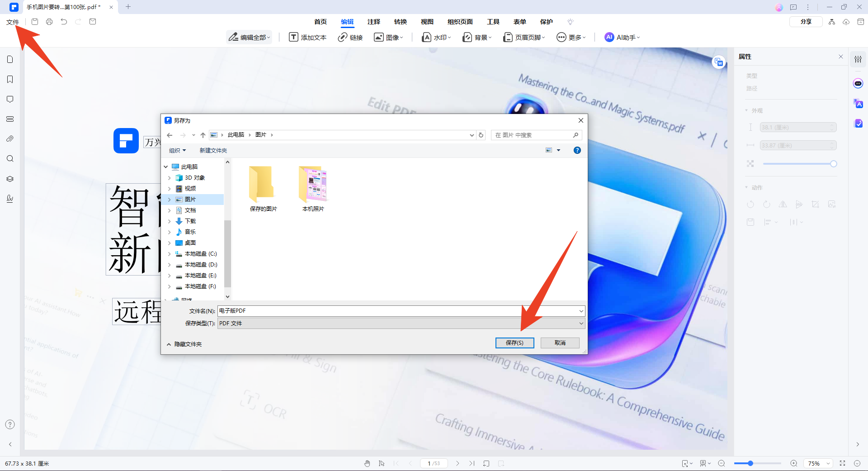The image size is (868, 471).
Task: Open the 75% zoom level dropdown
Action: (818, 463)
